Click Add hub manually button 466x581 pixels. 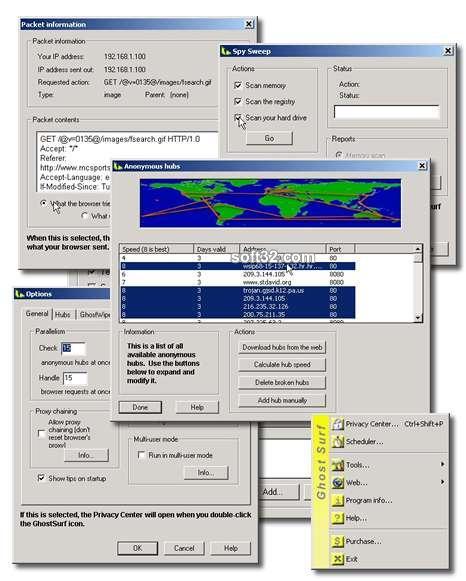pos(282,400)
